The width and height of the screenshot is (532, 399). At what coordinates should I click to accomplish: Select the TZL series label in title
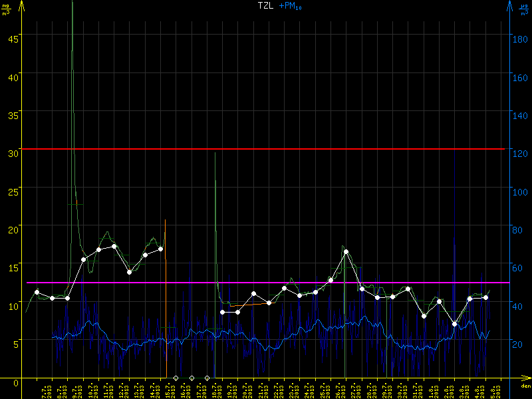point(266,6)
